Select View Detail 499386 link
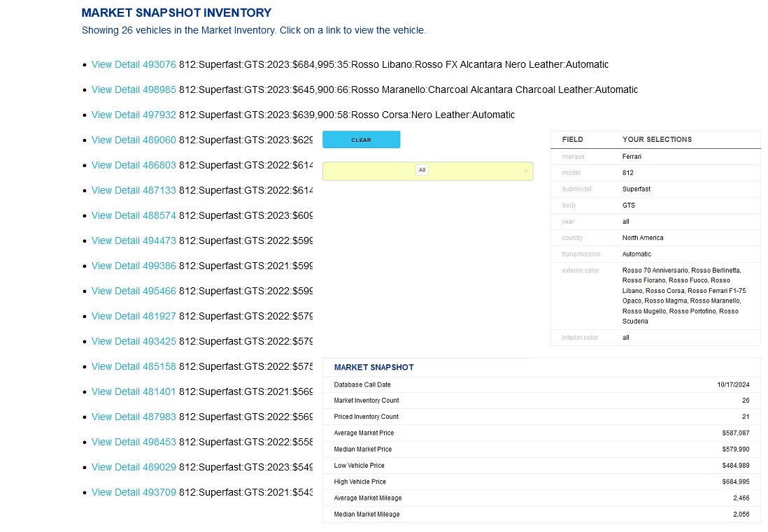Screen dimensions: 768x532 point(134,266)
